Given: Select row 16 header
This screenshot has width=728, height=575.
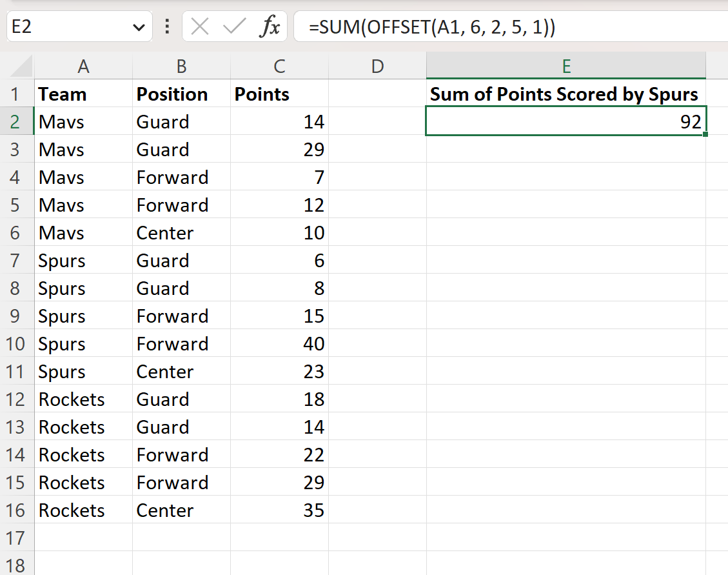Looking at the screenshot, I should coord(17,510).
